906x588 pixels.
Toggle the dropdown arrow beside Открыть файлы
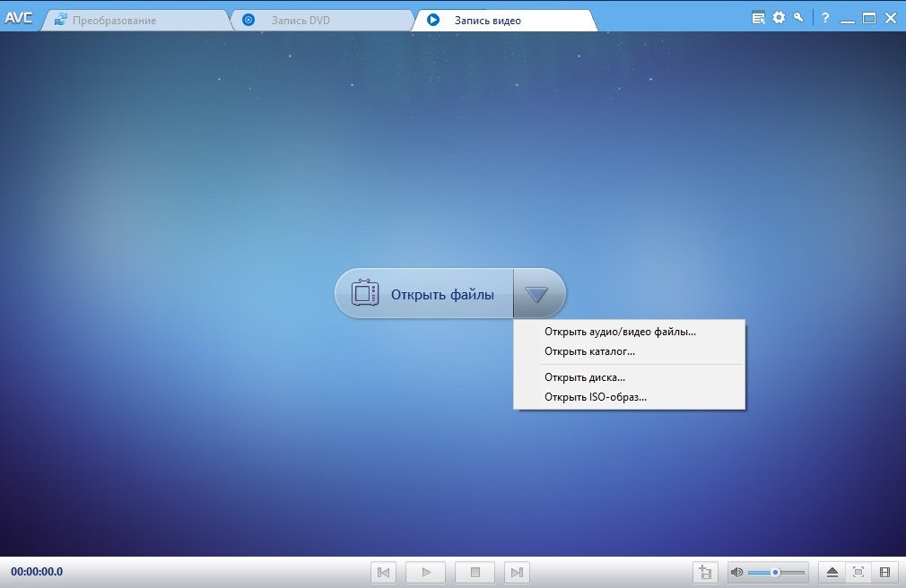(536, 294)
